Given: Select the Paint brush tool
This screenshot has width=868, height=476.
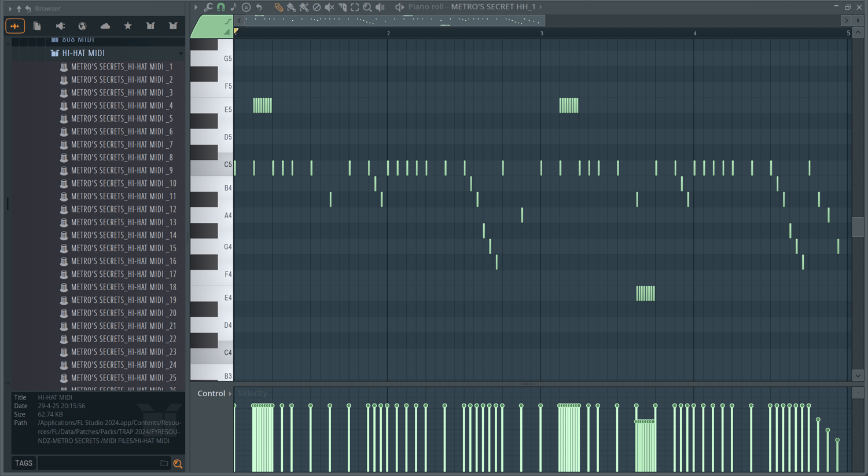Looking at the screenshot, I should (x=291, y=8).
